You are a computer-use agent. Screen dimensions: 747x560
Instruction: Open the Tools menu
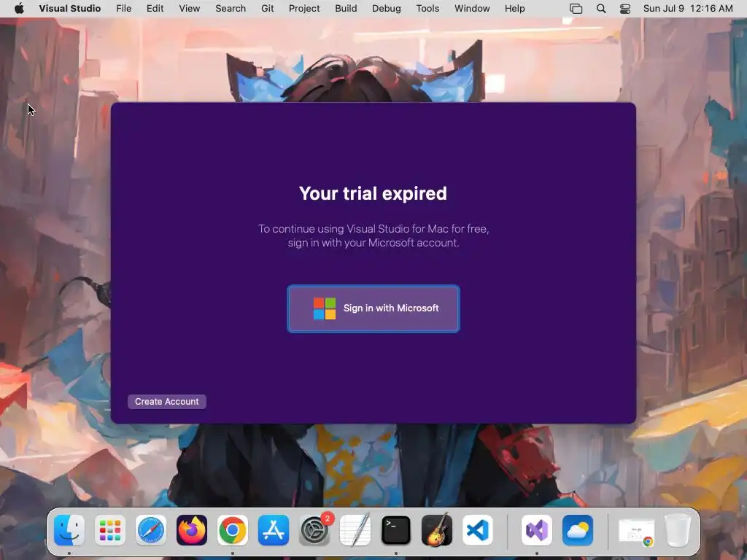(x=427, y=8)
